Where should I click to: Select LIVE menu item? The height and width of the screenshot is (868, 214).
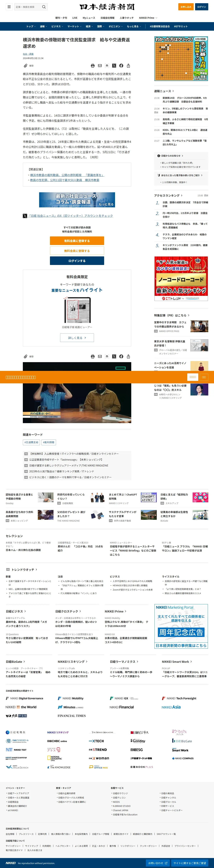(x=75, y=18)
